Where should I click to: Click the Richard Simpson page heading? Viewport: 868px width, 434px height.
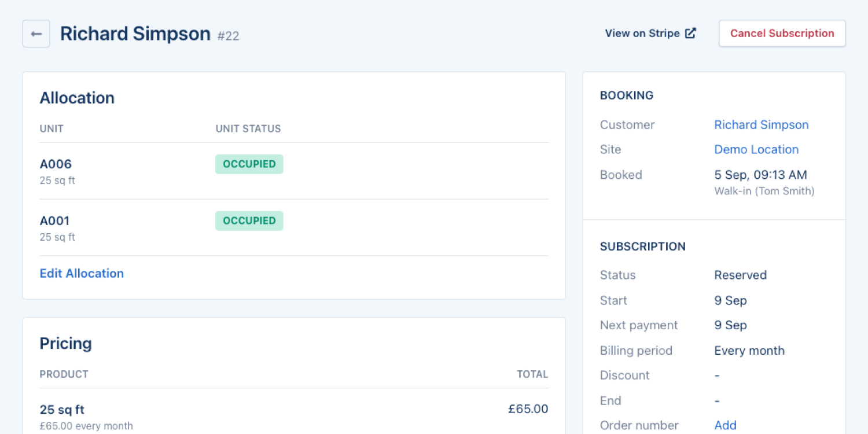pos(135,34)
